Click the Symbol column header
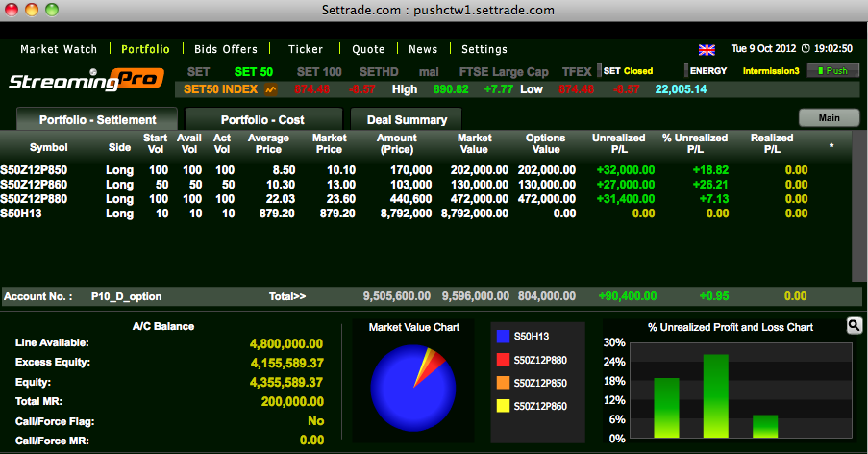The height and width of the screenshot is (454, 868). coord(49,147)
